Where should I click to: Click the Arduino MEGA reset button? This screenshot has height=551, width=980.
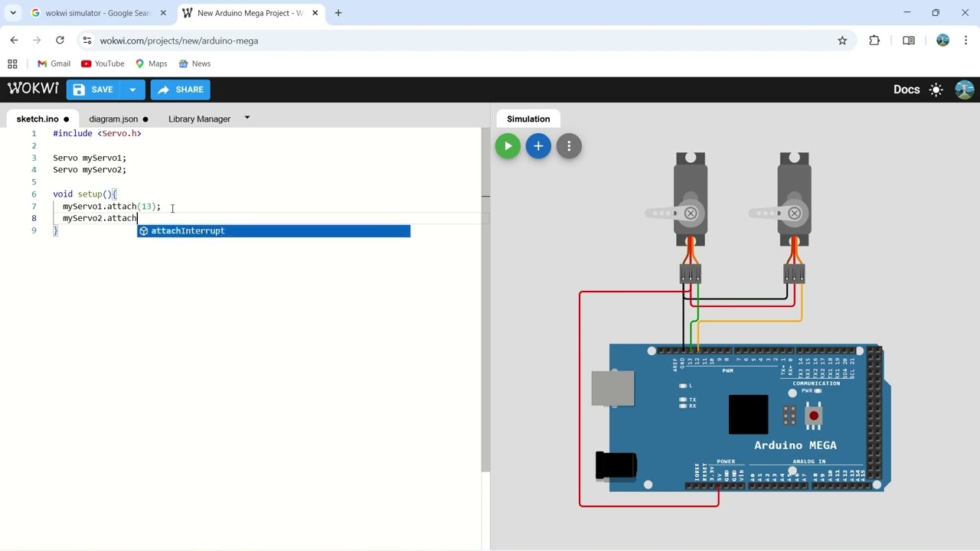tap(813, 416)
